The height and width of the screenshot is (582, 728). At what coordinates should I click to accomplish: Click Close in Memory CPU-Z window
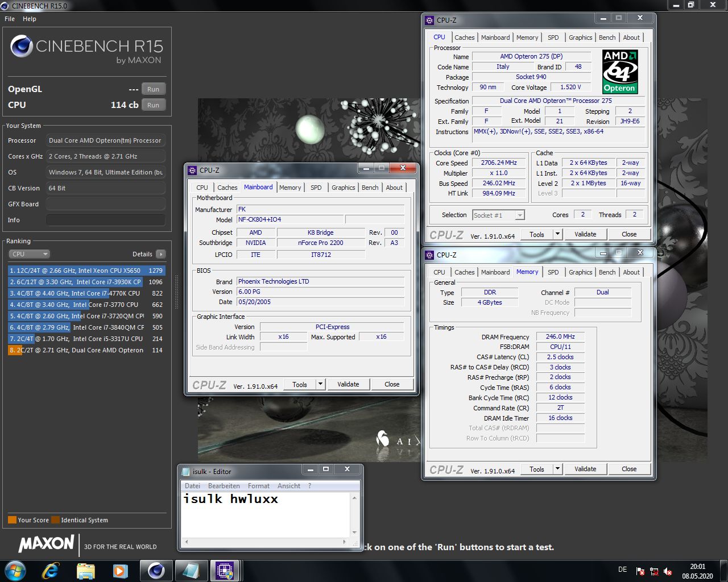[x=629, y=469]
